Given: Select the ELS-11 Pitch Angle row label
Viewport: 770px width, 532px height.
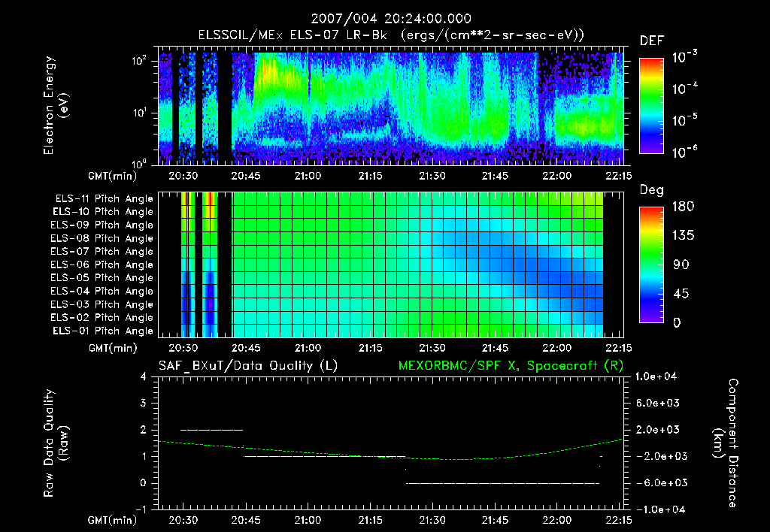Looking at the screenshot, I should [x=104, y=199].
